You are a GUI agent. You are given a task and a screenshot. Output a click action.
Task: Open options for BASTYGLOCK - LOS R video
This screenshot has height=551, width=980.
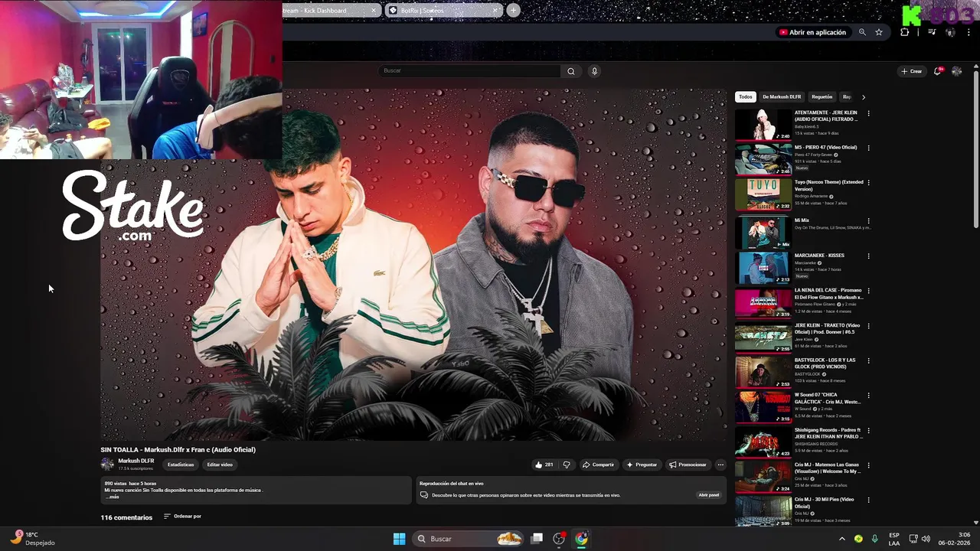868,360
